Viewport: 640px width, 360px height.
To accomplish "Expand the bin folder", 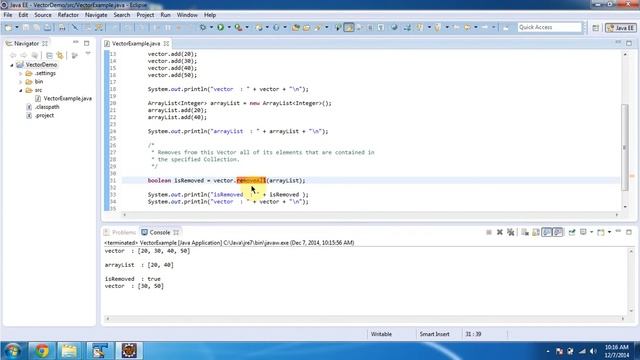I will click(20, 82).
